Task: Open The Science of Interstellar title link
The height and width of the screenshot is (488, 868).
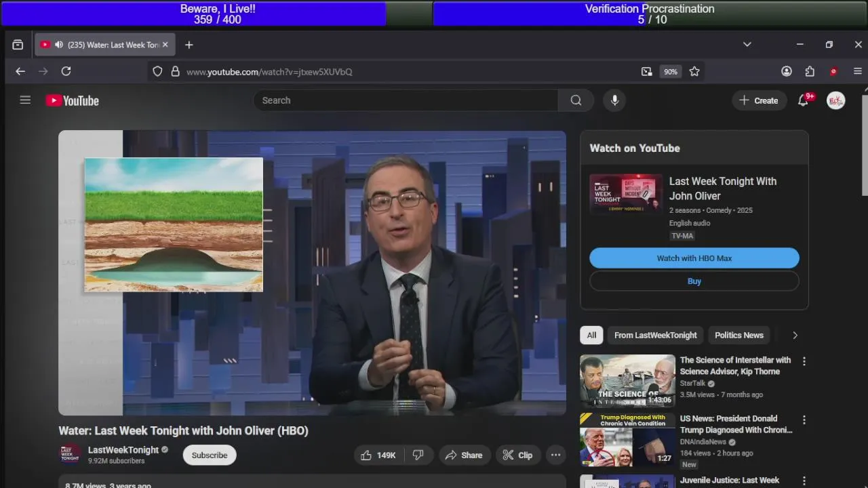Action: 735,366
